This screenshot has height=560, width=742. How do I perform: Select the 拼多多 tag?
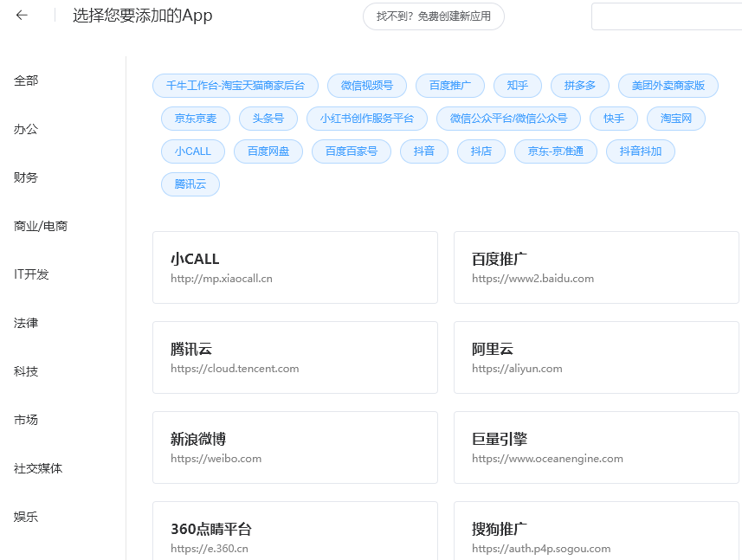pyautogui.click(x=580, y=86)
